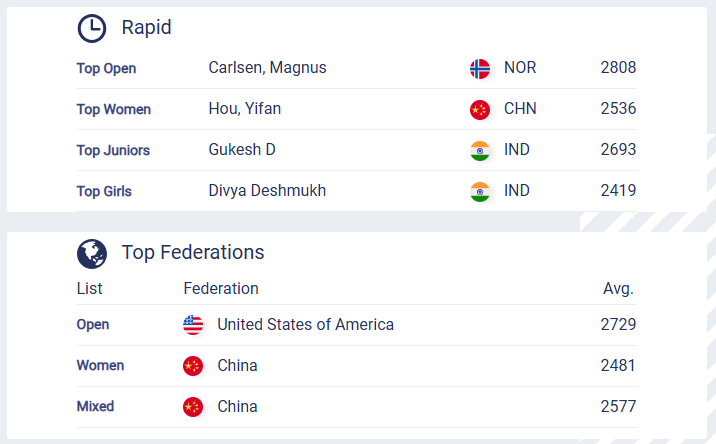Click the Rapid clock icon
Viewport: 716px width, 444px height.
92,28
